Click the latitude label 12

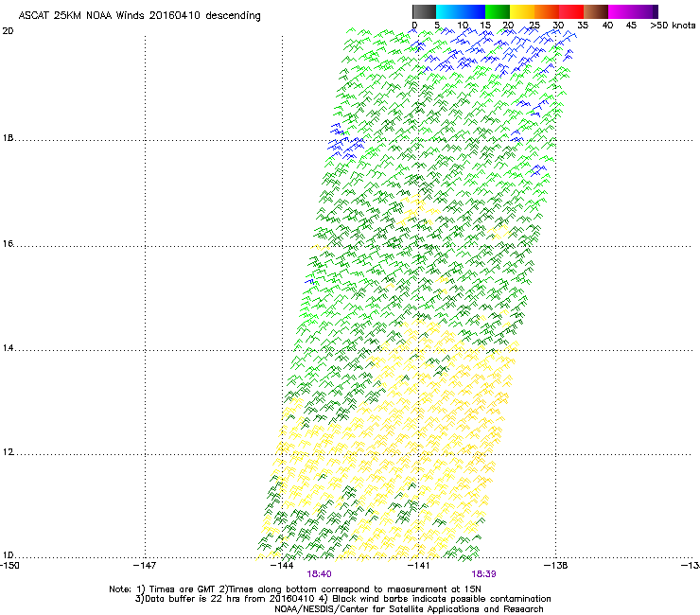tap(8, 452)
